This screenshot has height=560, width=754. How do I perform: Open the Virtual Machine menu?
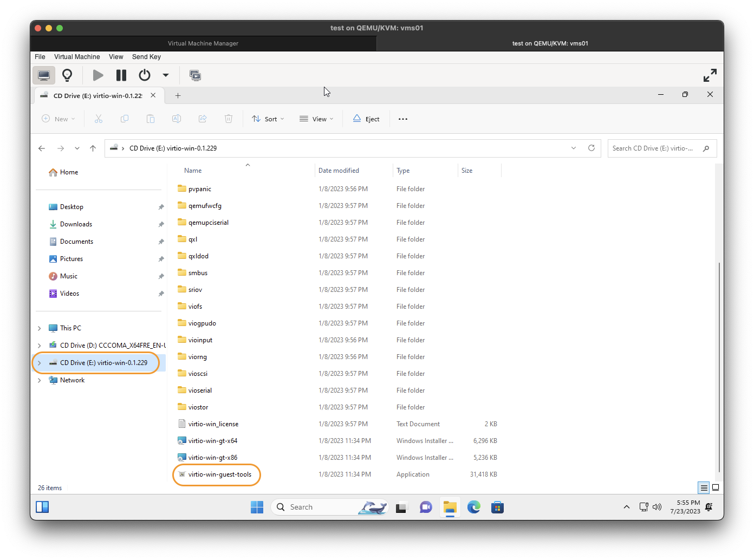(77, 57)
